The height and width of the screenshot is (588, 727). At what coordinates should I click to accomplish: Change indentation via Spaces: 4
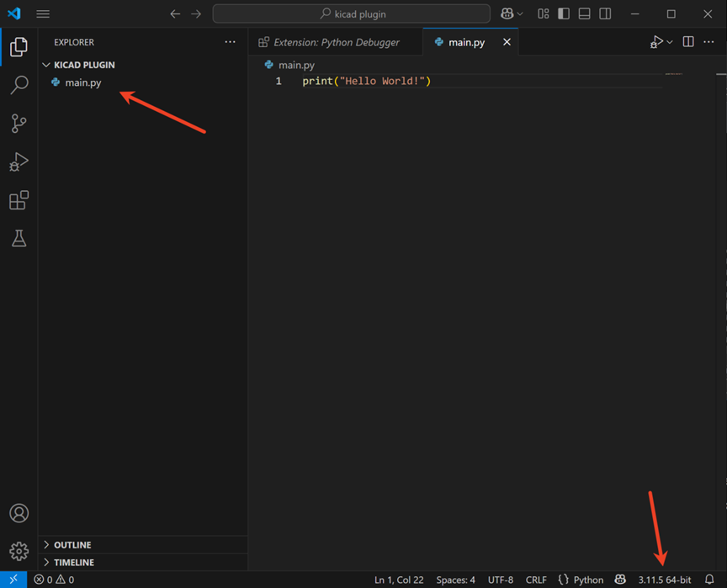click(x=455, y=580)
